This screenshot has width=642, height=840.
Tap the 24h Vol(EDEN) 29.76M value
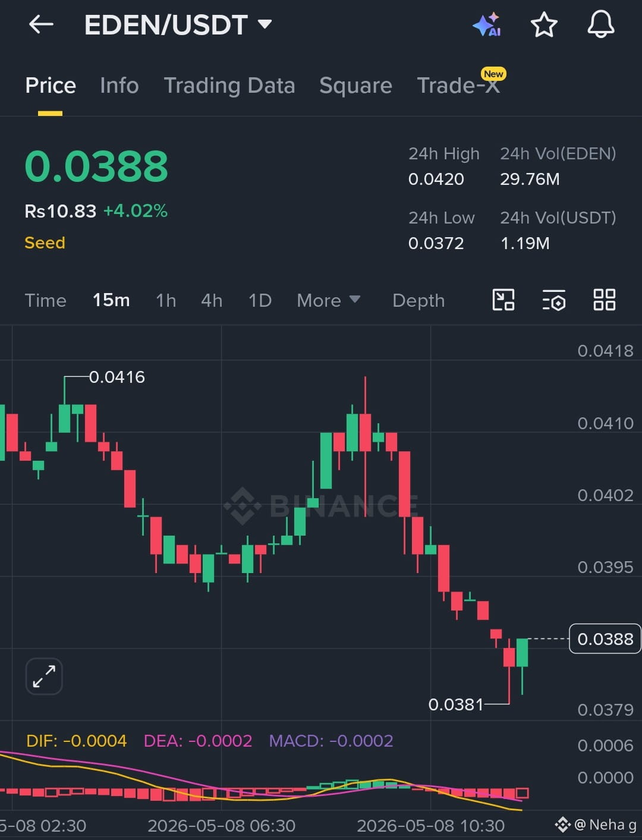pyautogui.click(x=530, y=179)
